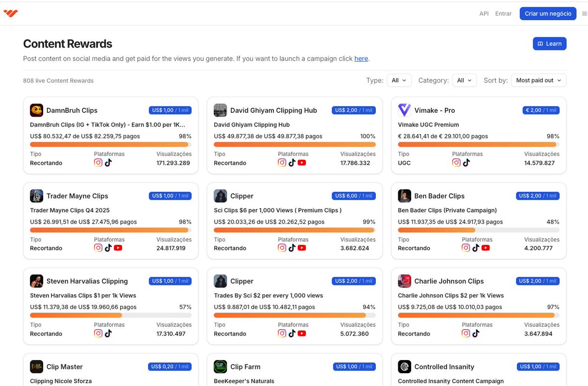Open the Trader Mayne Clips Q4 2025 campaign
588x386 pixels.
(x=70, y=210)
